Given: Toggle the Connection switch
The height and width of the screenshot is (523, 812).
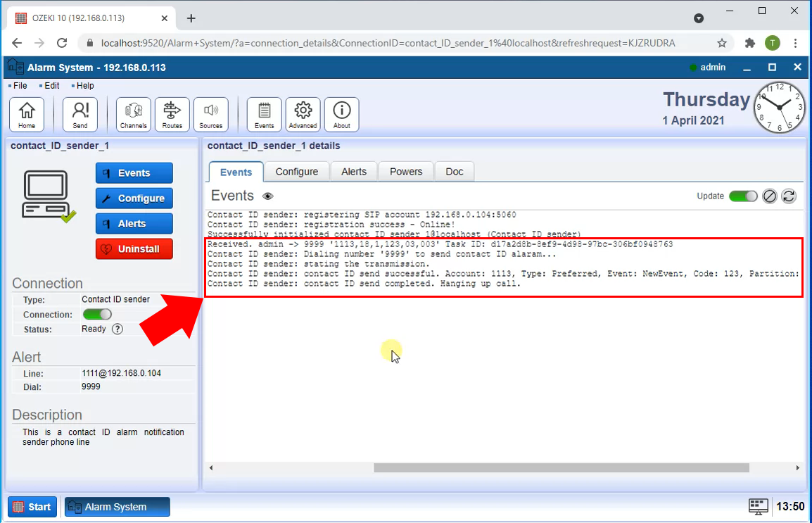Looking at the screenshot, I should (x=97, y=315).
